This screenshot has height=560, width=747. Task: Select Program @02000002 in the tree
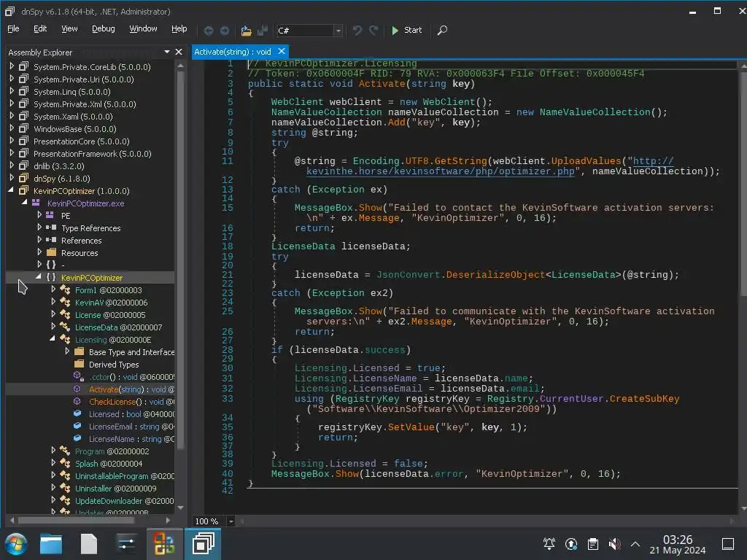pyautogui.click(x=112, y=451)
